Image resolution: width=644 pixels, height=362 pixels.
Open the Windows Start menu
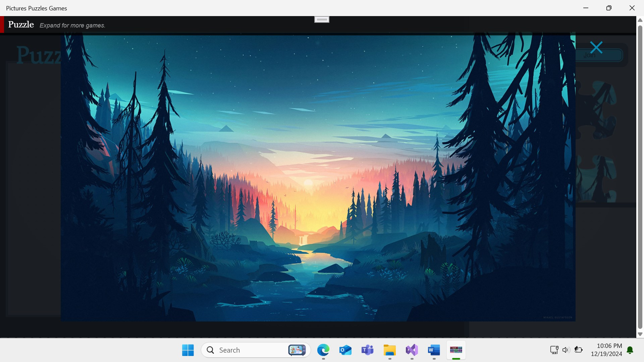tap(188, 350)
